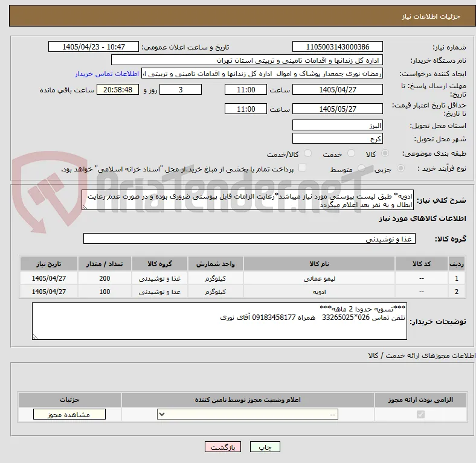Click the ادویه item cell in row 2
This screenshot has height=463, width=476.
(319, 292)
